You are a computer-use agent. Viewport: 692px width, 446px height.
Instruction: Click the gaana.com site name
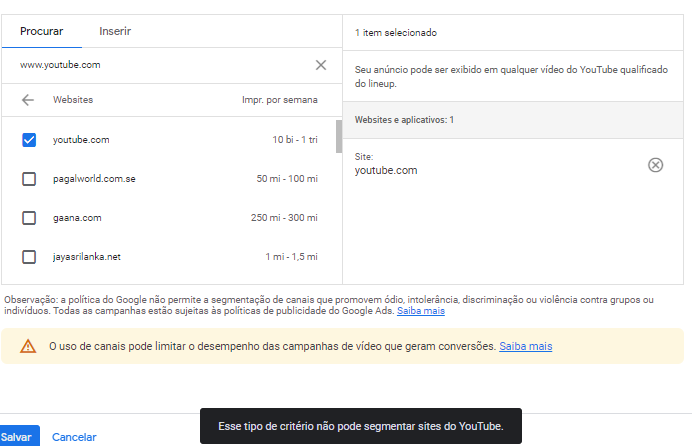(77, 217)
